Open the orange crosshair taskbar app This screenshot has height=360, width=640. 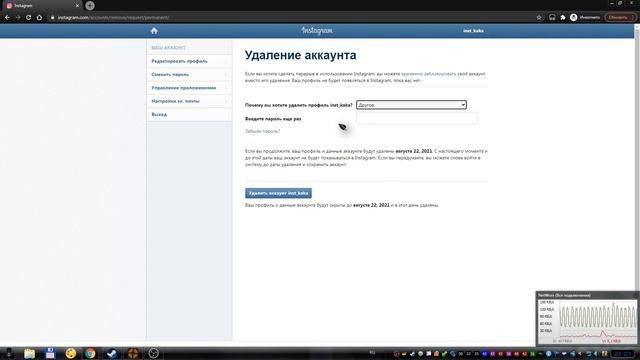pyautogui.click(x=133, y=353)
